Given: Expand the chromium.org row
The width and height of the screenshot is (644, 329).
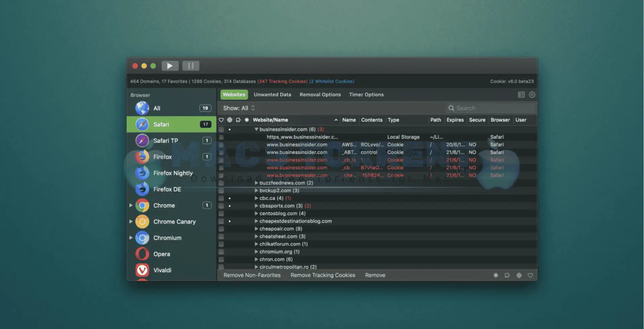Looking at the screenshot, I should 256,252.
